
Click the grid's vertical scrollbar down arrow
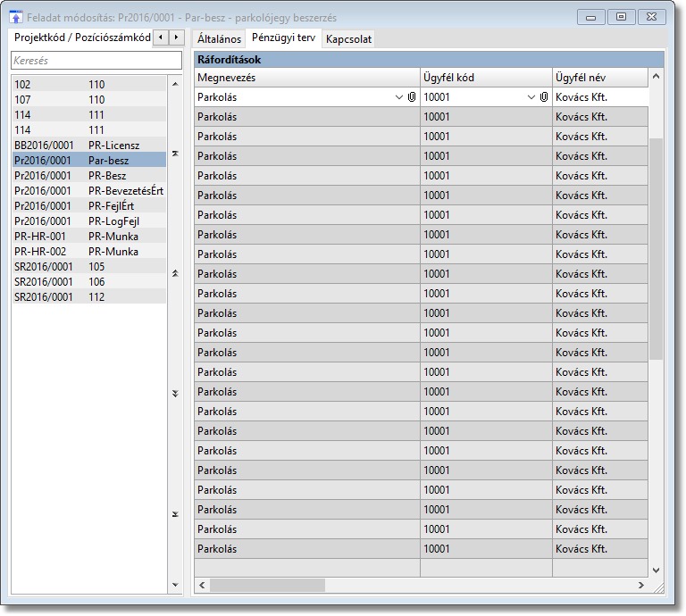[657, 570]
